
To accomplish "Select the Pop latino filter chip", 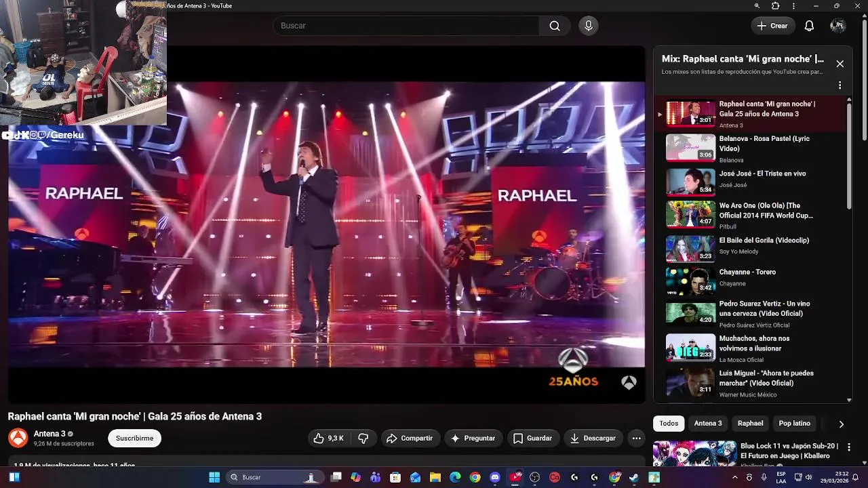I will click(794, 424).
